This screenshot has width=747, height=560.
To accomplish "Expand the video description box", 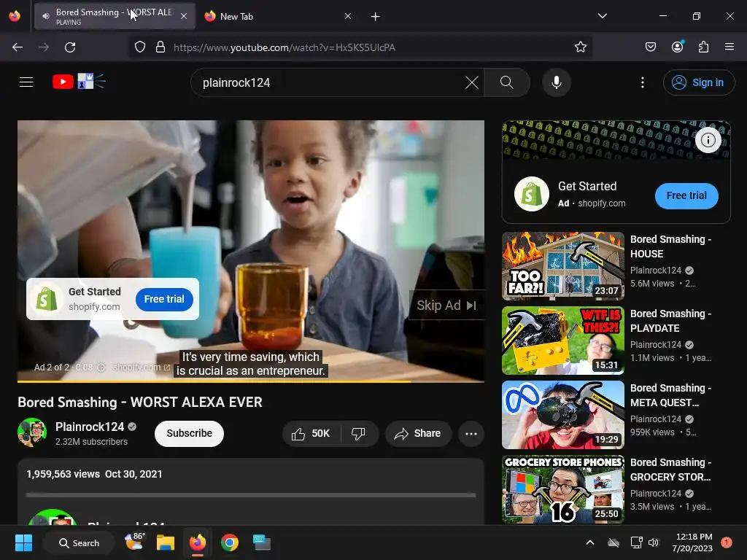I will pos(251,491).
